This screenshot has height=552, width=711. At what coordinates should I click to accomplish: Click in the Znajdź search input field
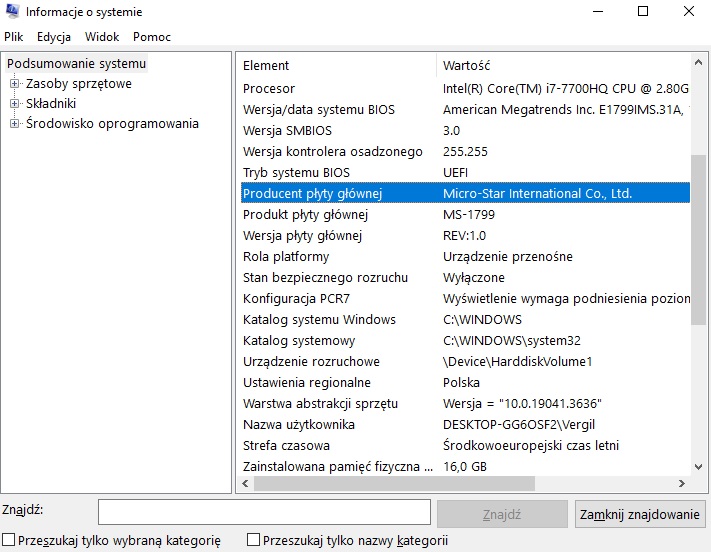[x=264, y=513]
